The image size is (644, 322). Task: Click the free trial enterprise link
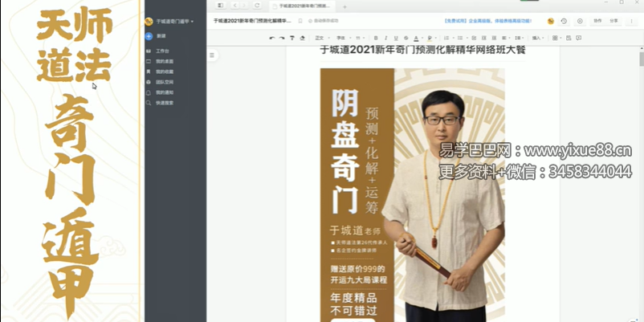(x=487, y=21)
